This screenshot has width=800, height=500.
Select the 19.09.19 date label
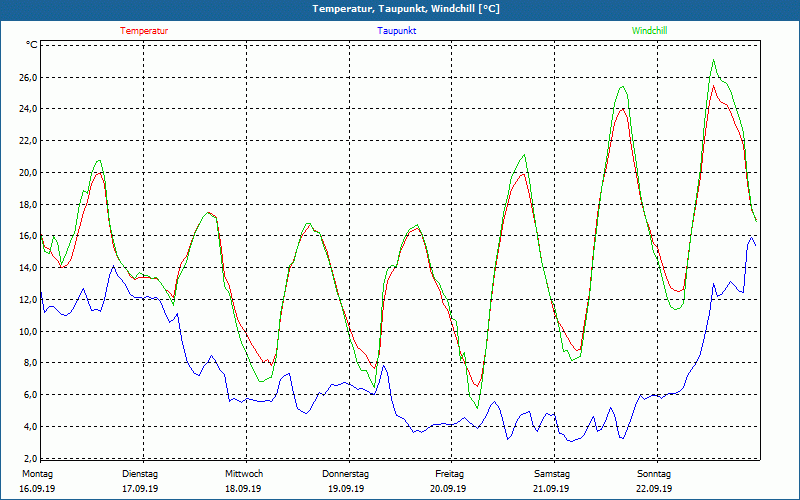pos(346,489)
